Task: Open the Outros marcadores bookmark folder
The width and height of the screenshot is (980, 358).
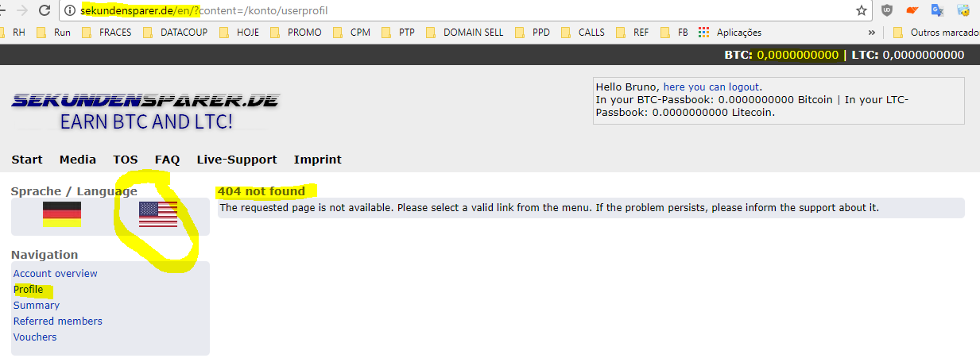Action: (935, 33)
